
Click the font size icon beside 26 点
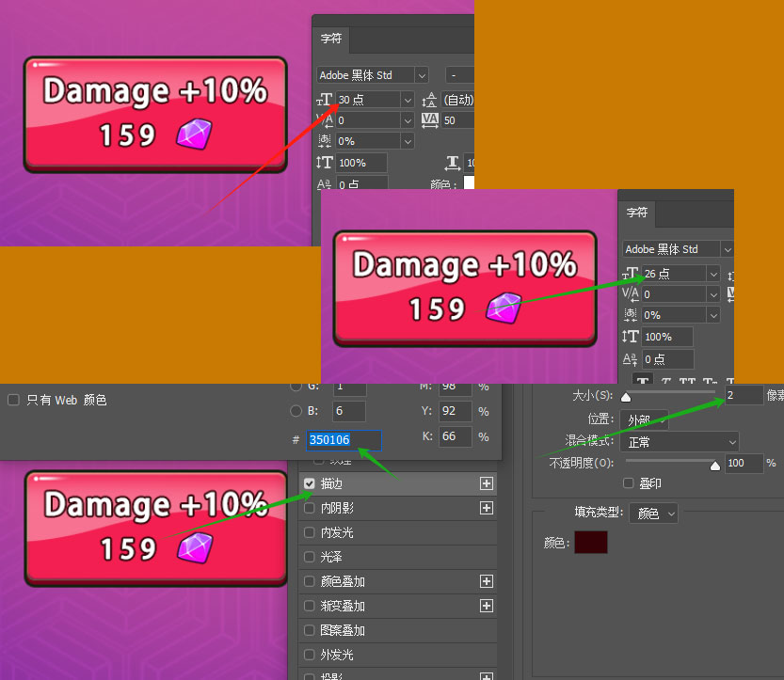[x=631, y=274]
